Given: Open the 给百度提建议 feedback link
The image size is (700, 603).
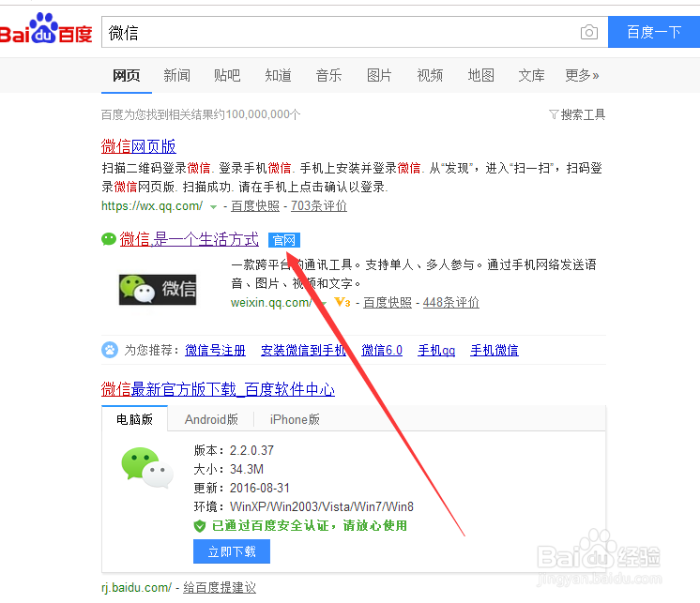Looking at the screenshot, I should click(220, 587).
